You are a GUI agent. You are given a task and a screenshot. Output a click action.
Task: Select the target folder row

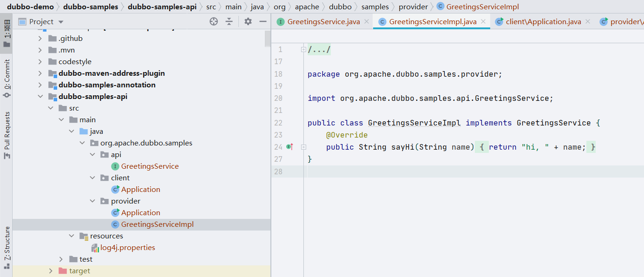pos(141,270)
